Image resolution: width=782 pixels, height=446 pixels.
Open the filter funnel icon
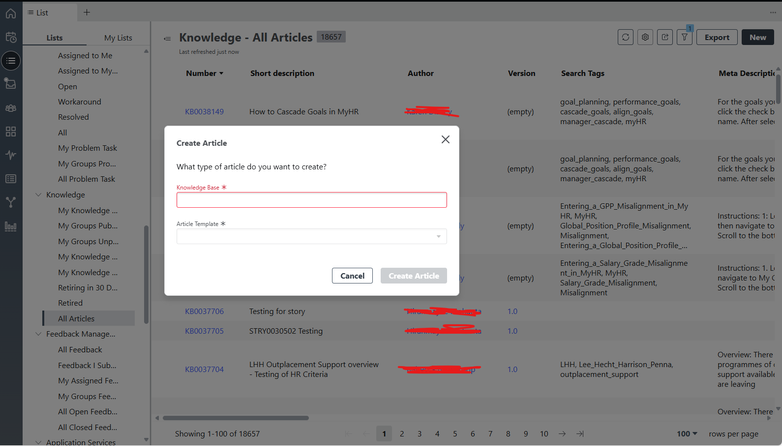[684, 37]
